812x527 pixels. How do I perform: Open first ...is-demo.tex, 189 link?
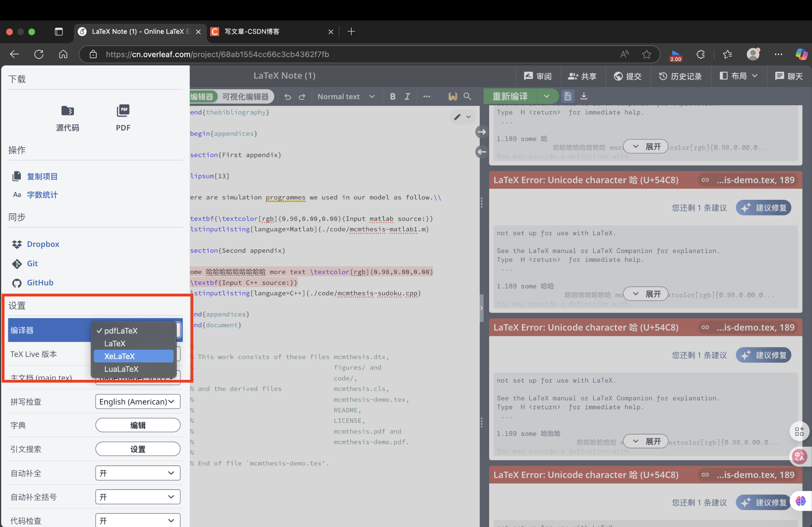[x=748, y=180]
